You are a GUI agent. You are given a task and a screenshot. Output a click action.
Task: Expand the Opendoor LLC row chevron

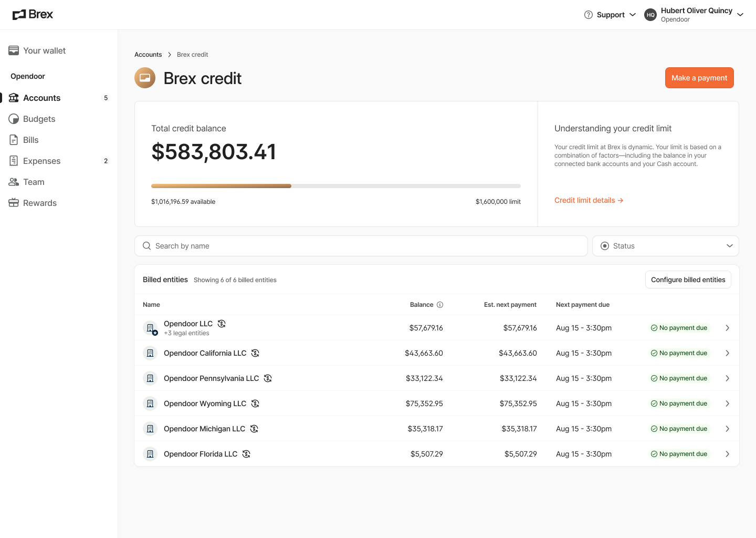coord(727,328)
